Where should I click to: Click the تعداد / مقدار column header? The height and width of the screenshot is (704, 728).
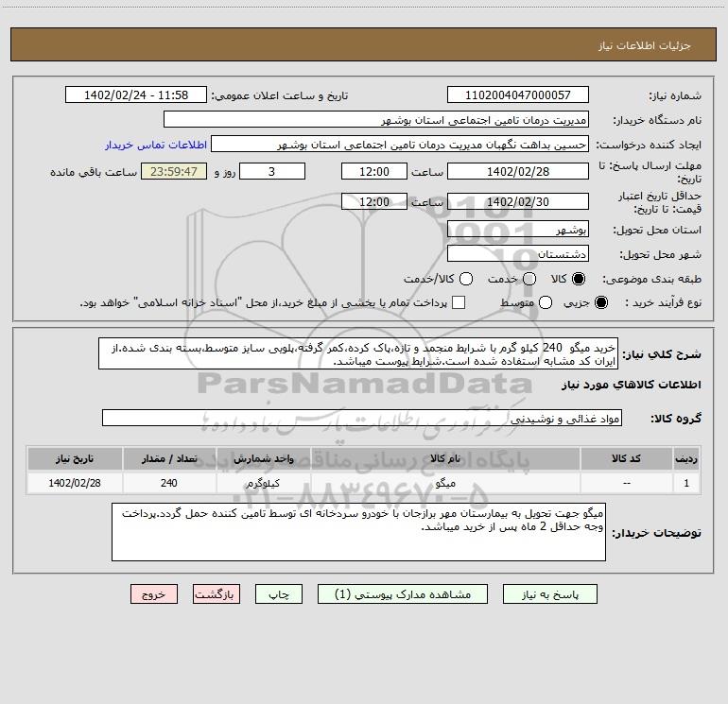point(169,458)
